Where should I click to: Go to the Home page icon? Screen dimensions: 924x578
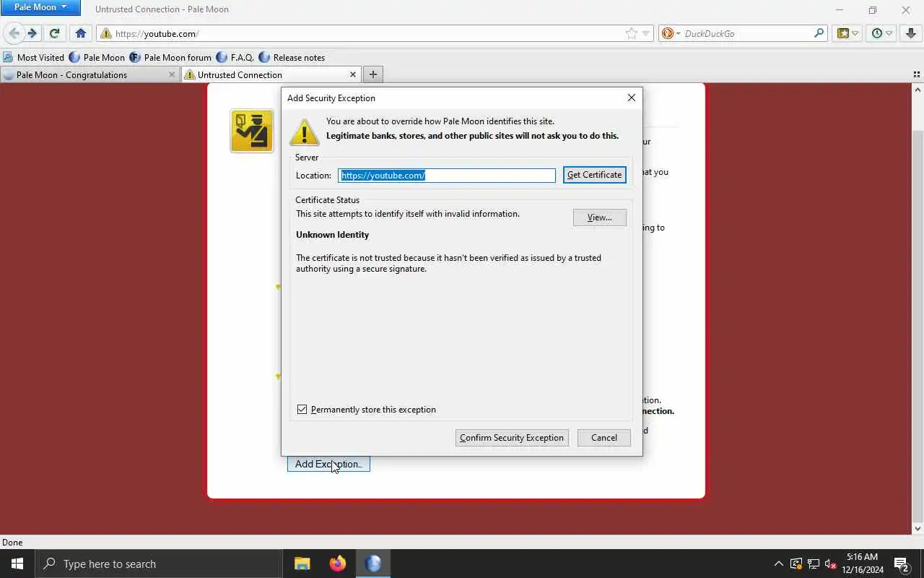point(81,33)
